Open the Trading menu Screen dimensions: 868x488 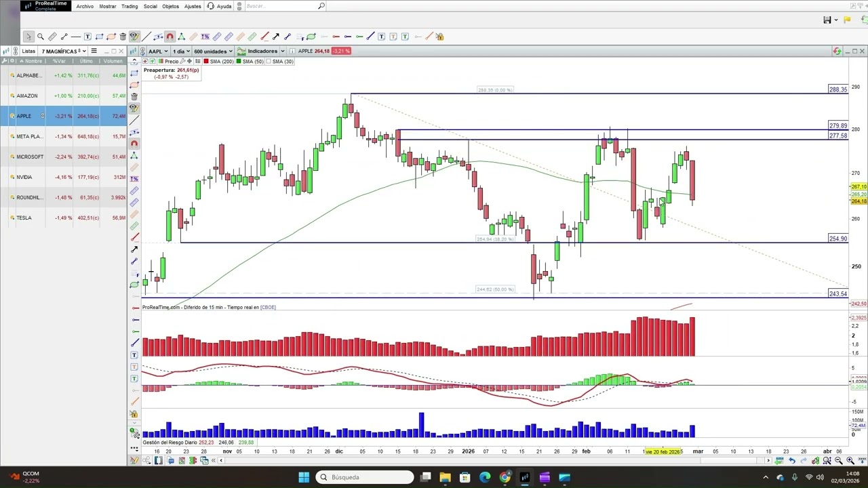[x=130, y=6]
